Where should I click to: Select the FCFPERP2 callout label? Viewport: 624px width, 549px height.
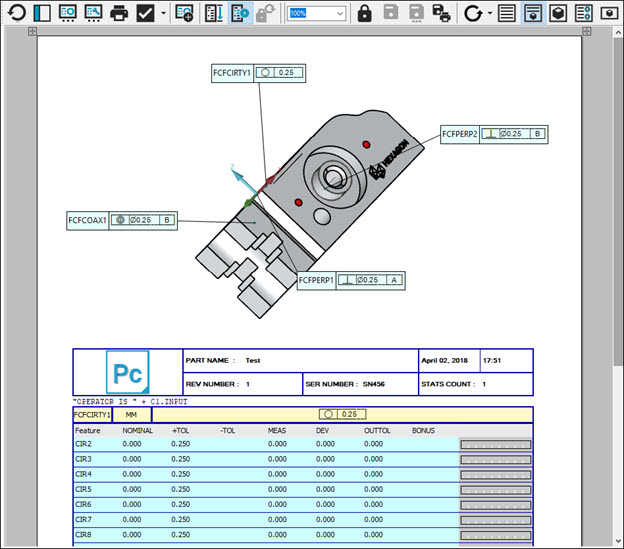click(x=461, y=133)
